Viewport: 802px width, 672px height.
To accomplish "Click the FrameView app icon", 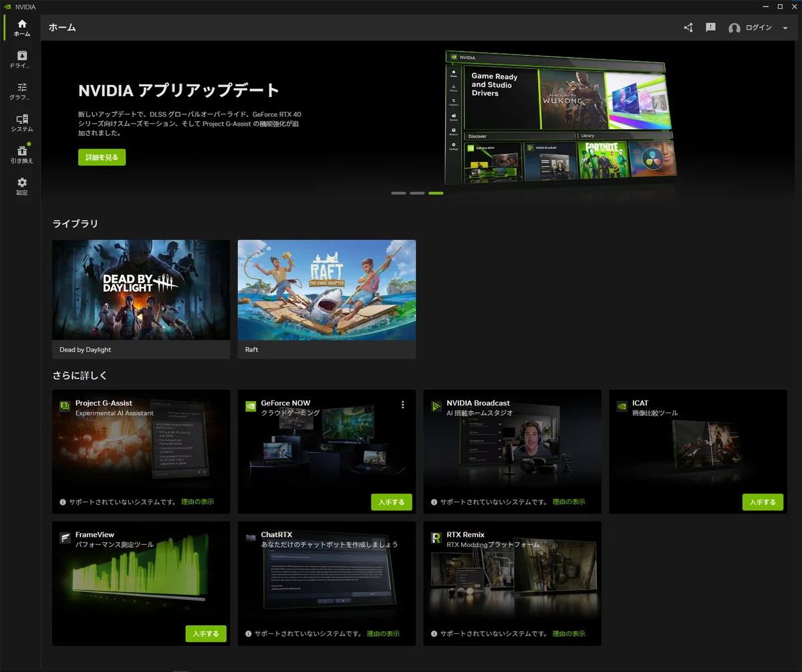I will (65, 538).
